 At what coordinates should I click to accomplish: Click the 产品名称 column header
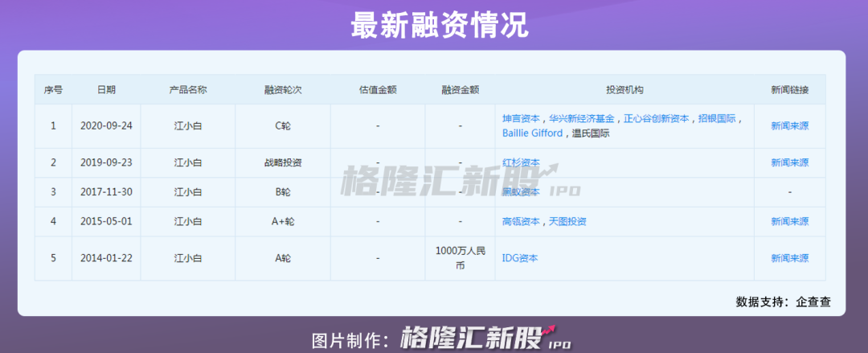[187, 90]
